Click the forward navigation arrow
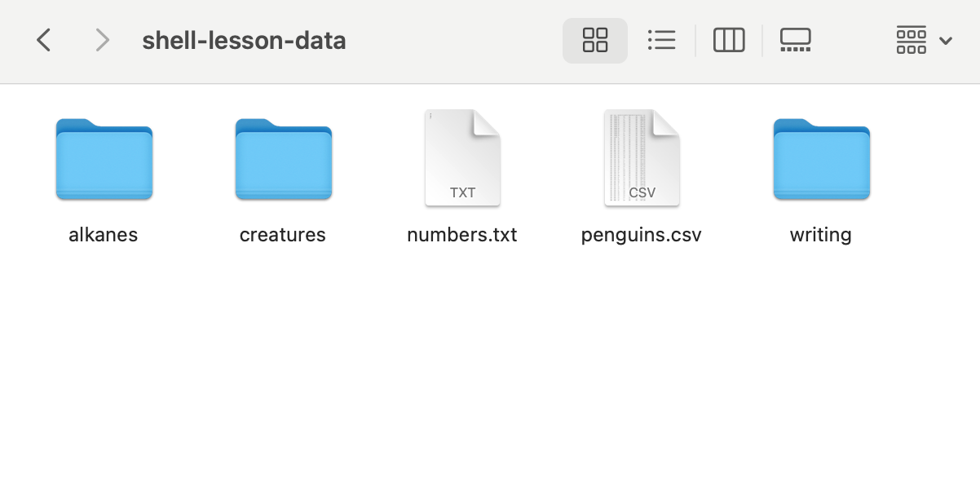The image size is (980, 486). click(102, 40)
